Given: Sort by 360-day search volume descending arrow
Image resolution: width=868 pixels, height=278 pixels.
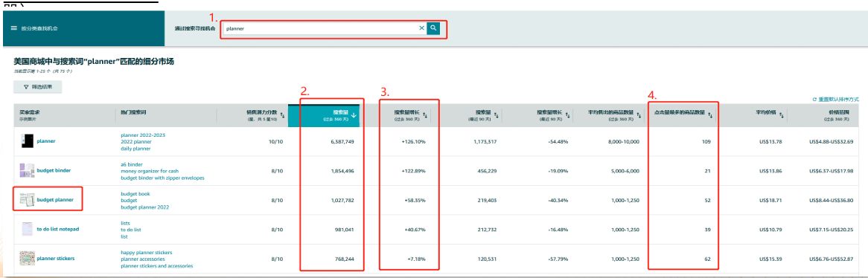Looking at the screenshot, I should pos(354,115).
